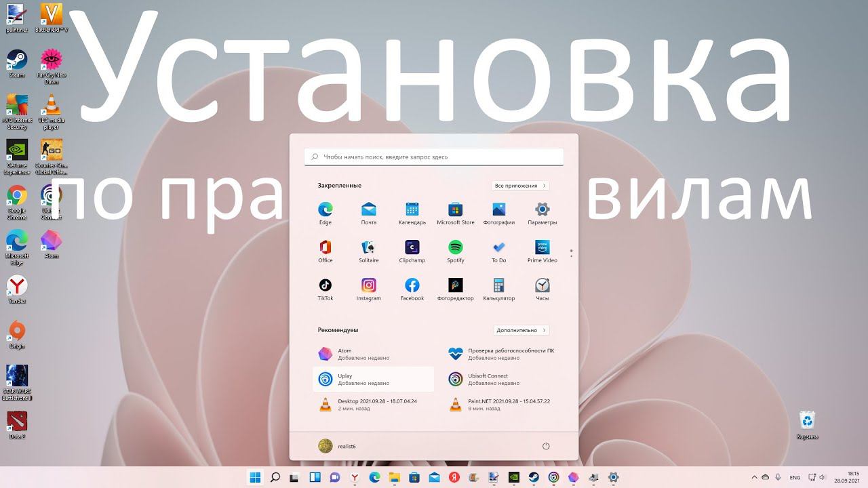
Task: Open the Solitaire game
Action: point(369,251)
